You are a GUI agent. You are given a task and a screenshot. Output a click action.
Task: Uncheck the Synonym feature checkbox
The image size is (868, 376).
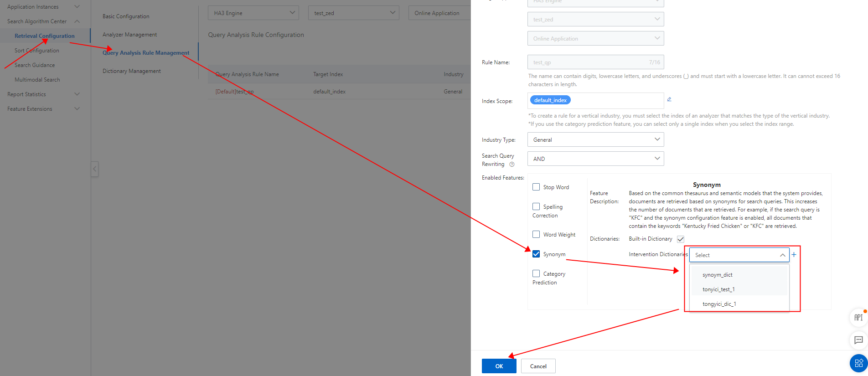point(536,254)
